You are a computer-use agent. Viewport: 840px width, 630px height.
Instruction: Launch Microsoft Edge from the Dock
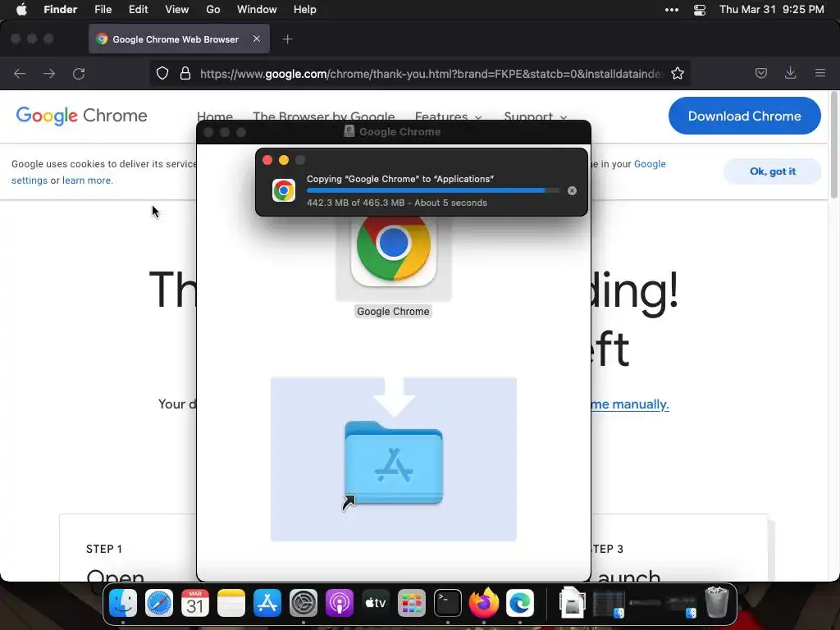pyautogui.click(x=520, y=603)
